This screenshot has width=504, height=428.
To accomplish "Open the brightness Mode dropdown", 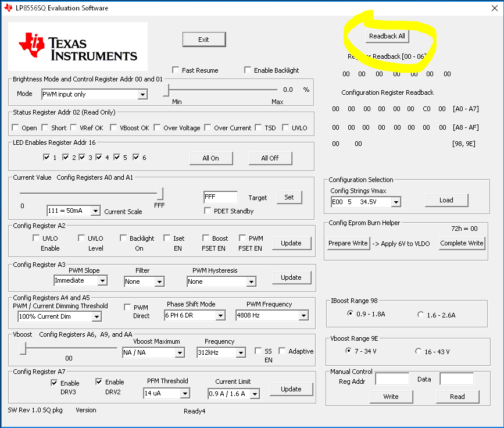I will (95, 94).
